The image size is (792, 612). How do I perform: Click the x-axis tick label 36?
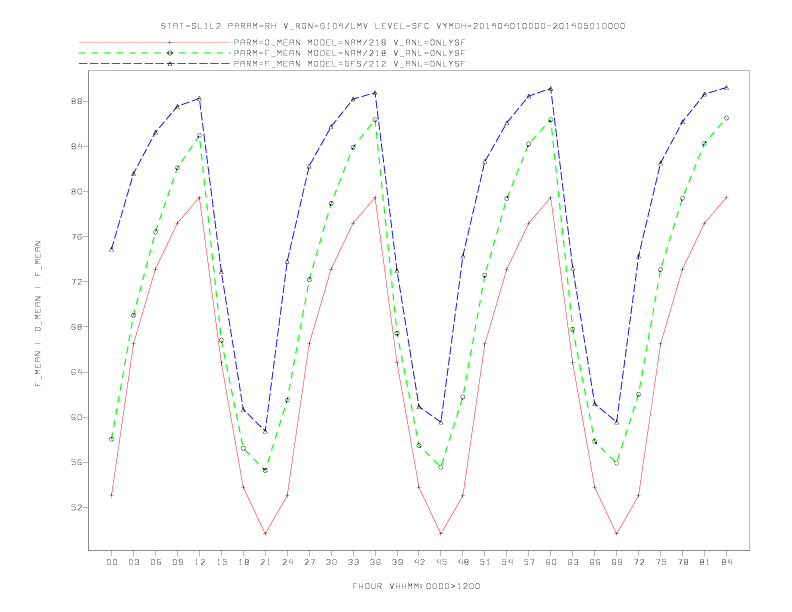point(375,562)
